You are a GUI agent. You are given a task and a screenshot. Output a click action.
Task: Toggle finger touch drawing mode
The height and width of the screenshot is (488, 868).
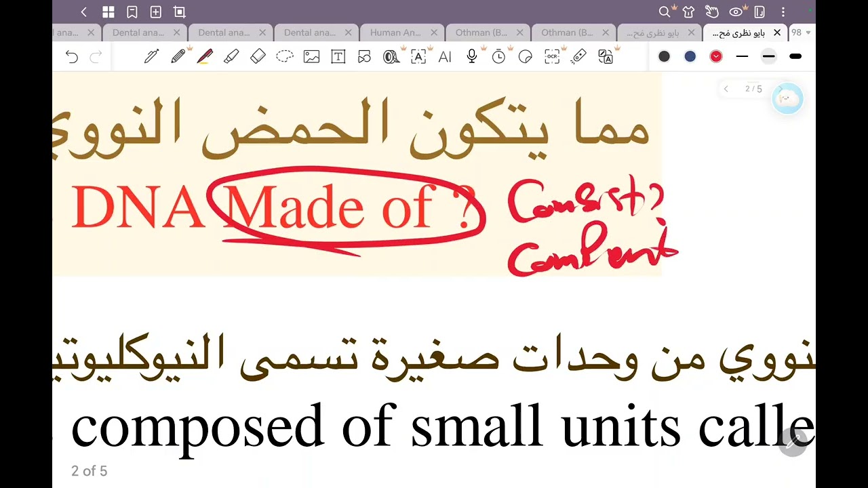pos(711,12)
